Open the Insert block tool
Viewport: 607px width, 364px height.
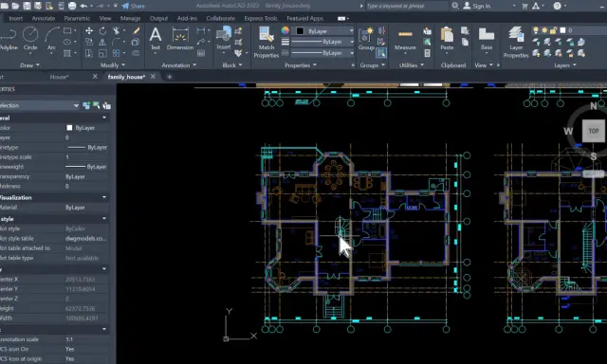[x=224, y=38]
